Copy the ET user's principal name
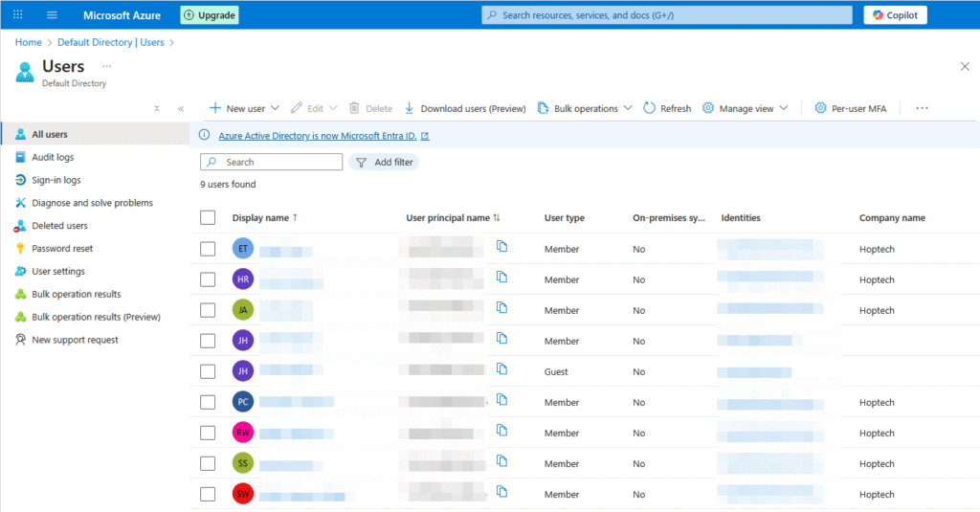Screen dimensions: 980x512 [x=501, y=247]
